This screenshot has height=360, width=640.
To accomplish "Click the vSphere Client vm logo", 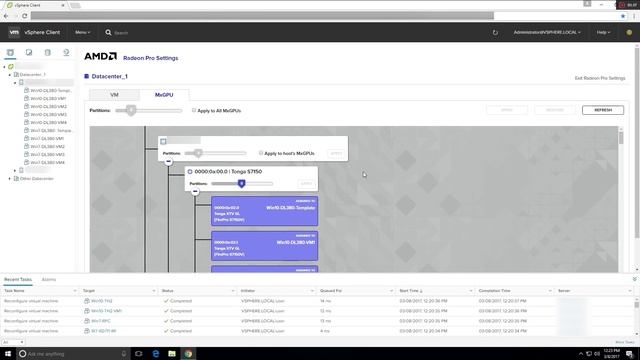I will 14,32.
